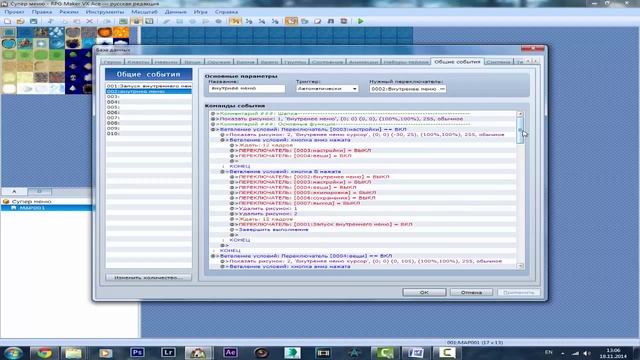Open the Проект menu
640x360 pixels.
click(14, 12)
